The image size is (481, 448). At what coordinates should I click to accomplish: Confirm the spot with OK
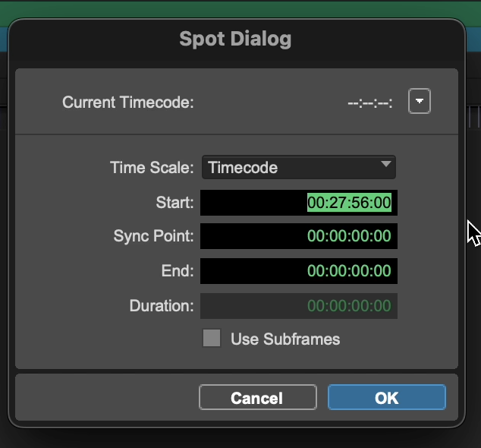pyautogui.click(x=386, y=398)
